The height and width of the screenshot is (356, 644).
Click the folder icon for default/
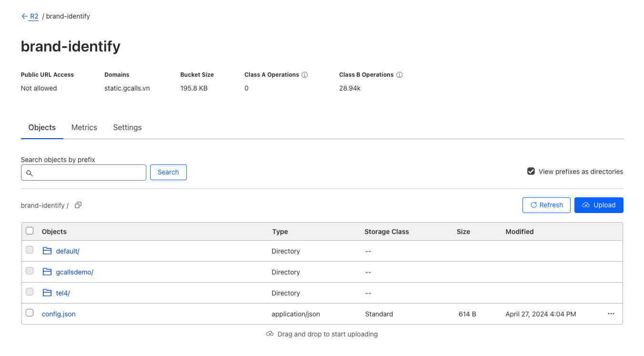tap(47, 251)
